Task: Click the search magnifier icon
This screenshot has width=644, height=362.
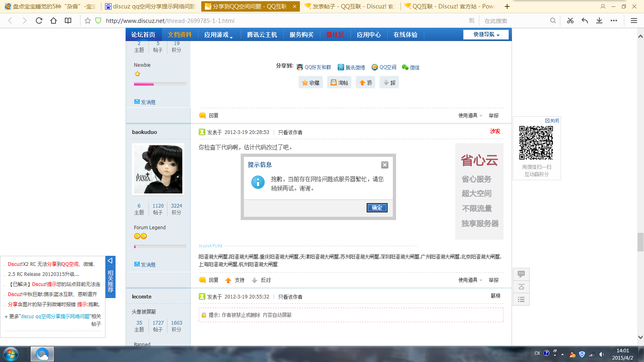Action: click(x=553, y=21)
